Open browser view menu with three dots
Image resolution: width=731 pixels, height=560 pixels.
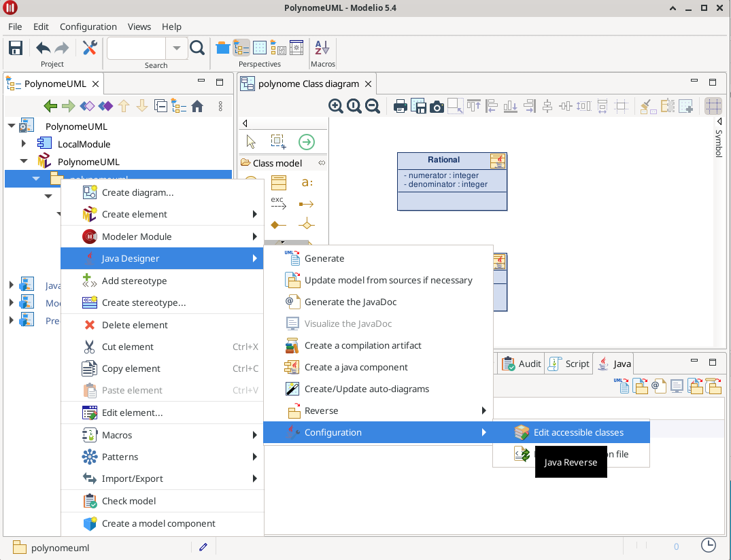pos(220,106)
